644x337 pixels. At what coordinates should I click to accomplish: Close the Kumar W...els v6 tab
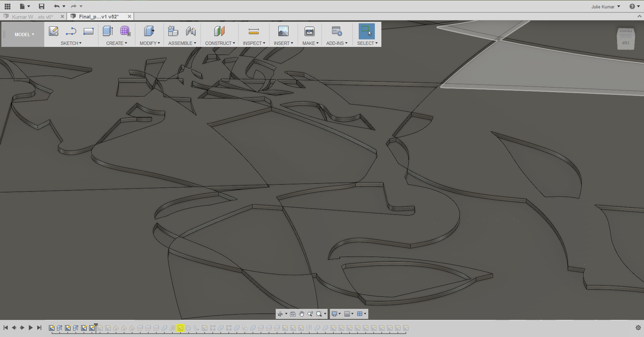[x=62, y=16]
